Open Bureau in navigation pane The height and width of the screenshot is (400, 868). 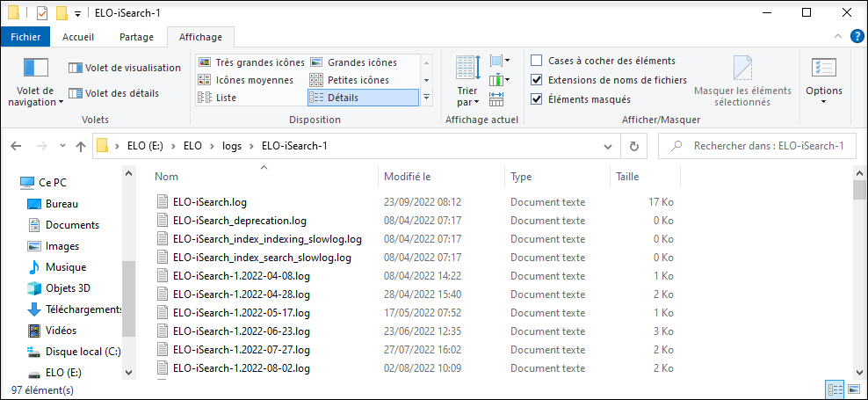tap(53, 204)
